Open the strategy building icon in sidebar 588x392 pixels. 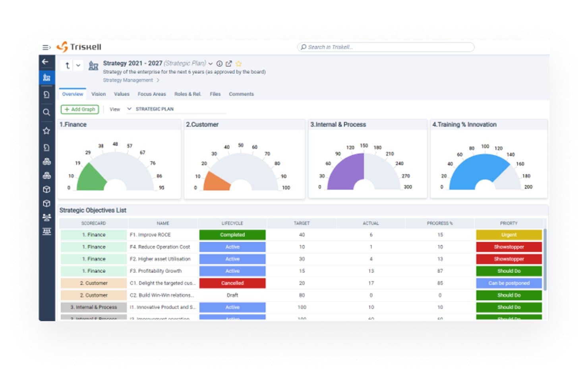pos(46,77)
